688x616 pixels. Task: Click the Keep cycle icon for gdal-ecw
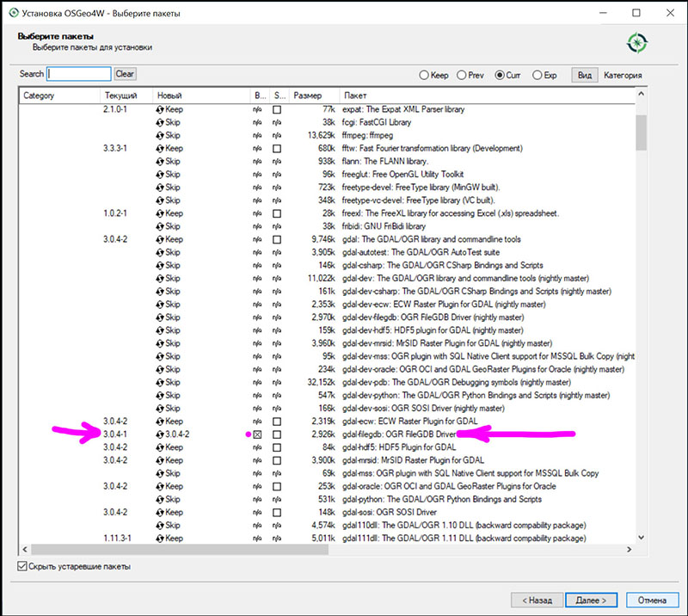tap(160, 422)
